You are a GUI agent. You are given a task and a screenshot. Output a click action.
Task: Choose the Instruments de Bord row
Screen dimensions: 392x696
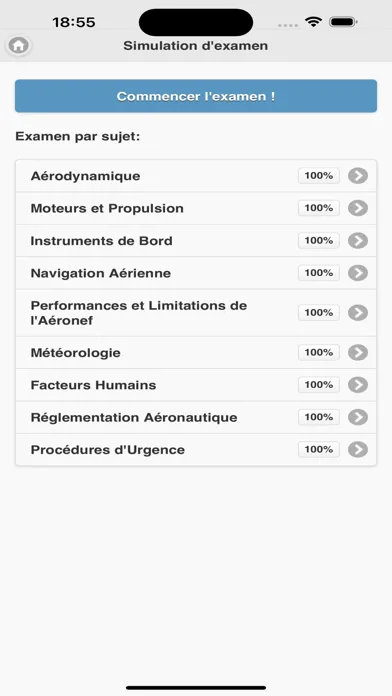pos(196,241)
